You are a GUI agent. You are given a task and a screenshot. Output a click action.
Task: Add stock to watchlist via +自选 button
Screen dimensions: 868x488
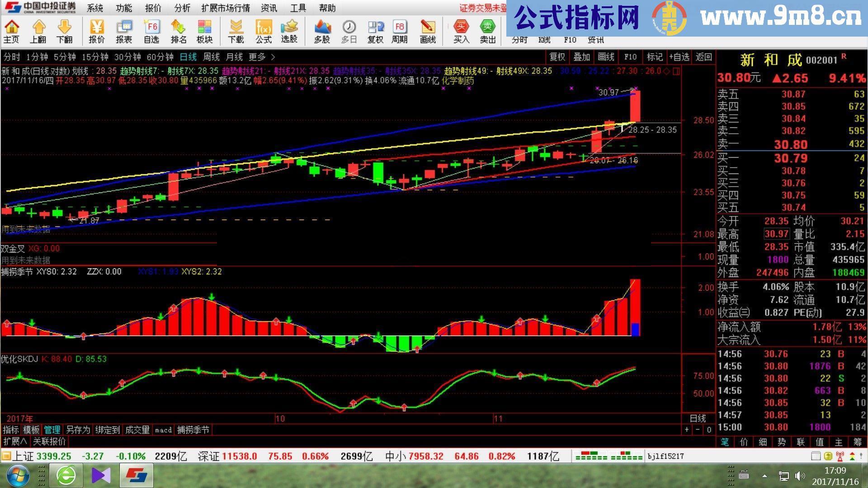point(679,57)
